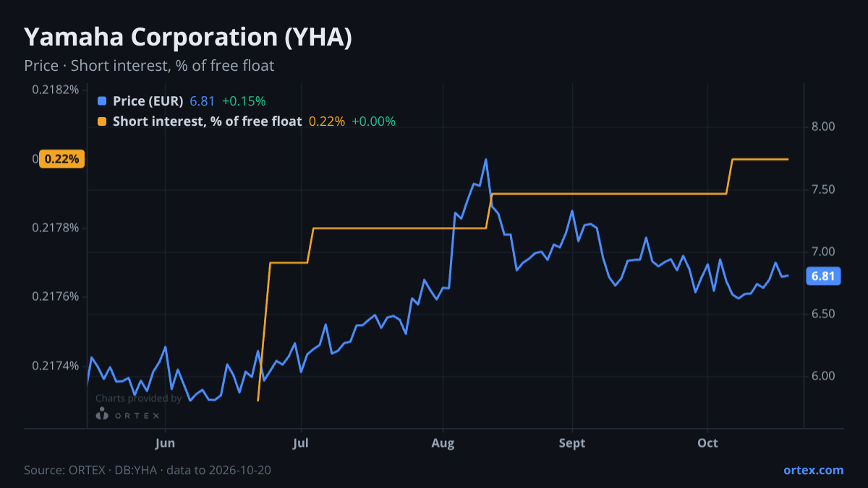This screenshot has height=488, width=868.
Task: Click the 0.2182% left axis label
Action: pos(56,90)
